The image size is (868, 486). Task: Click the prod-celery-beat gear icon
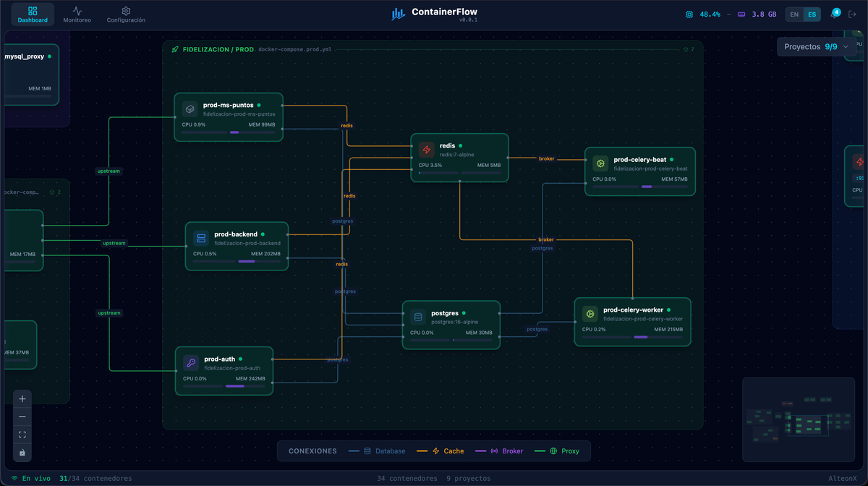(600, 163)
